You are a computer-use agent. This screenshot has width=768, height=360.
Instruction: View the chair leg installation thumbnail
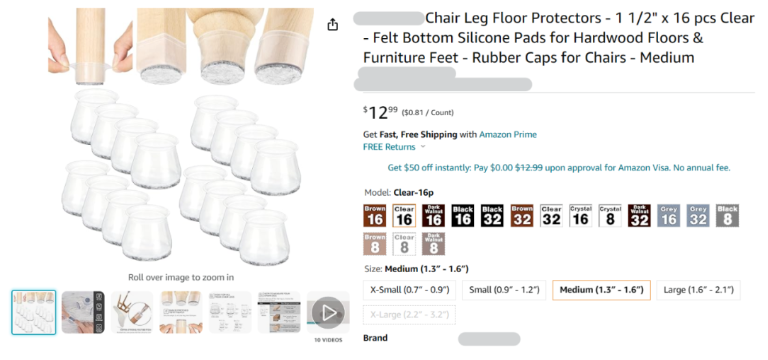[132, 312]
